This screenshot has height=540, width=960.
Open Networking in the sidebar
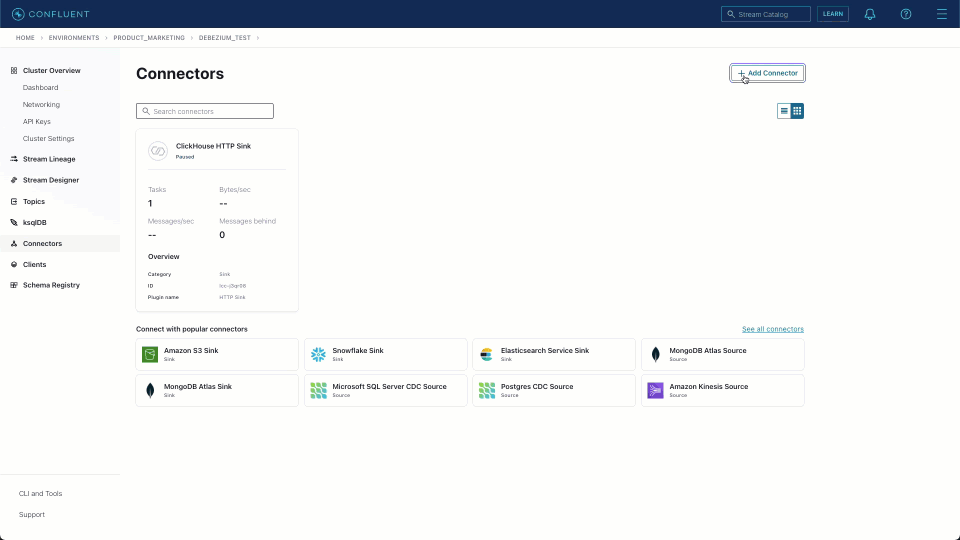pos(41,105)
